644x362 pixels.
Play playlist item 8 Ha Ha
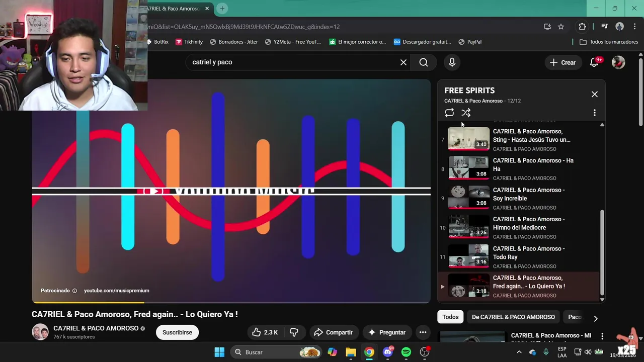pyautogui.click(x=519, y=168)
